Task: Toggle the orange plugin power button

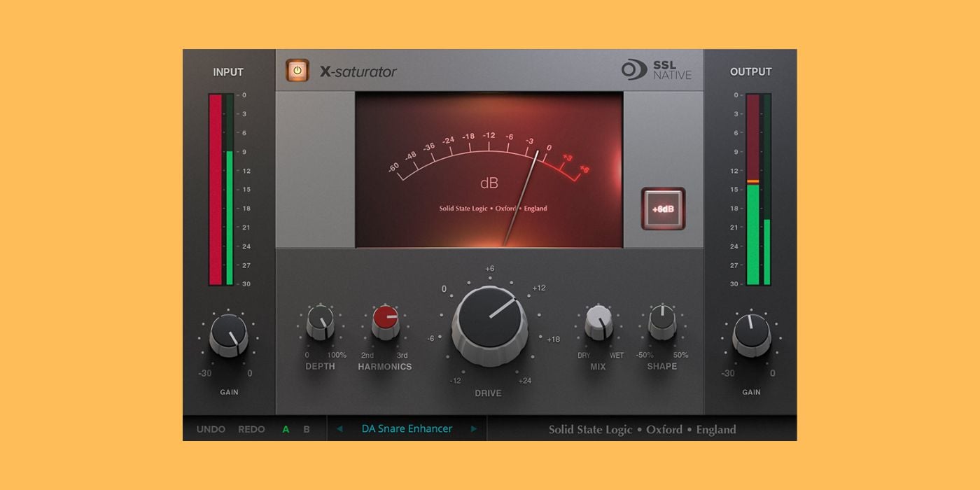Action: pyautogui.click(x=297, y=71)
